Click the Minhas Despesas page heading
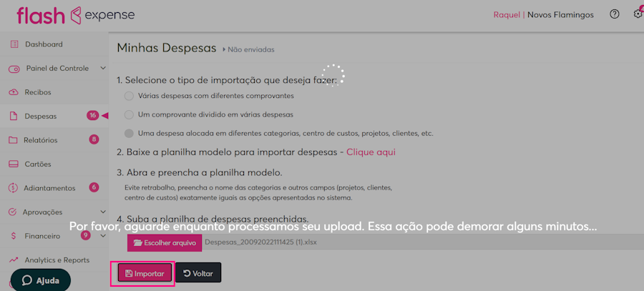The height and width of the screenshot is (291, 644). tap(167, 48)
